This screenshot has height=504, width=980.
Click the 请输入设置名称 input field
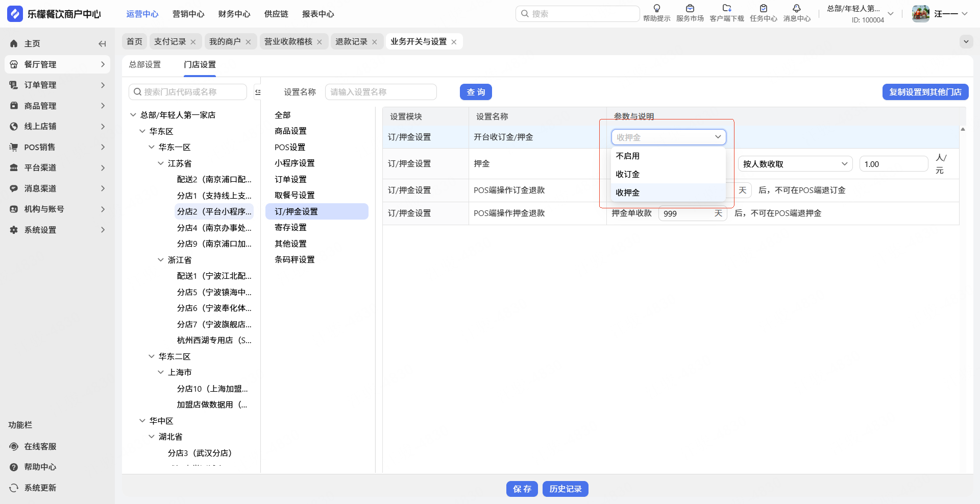[x=380, y=92]
